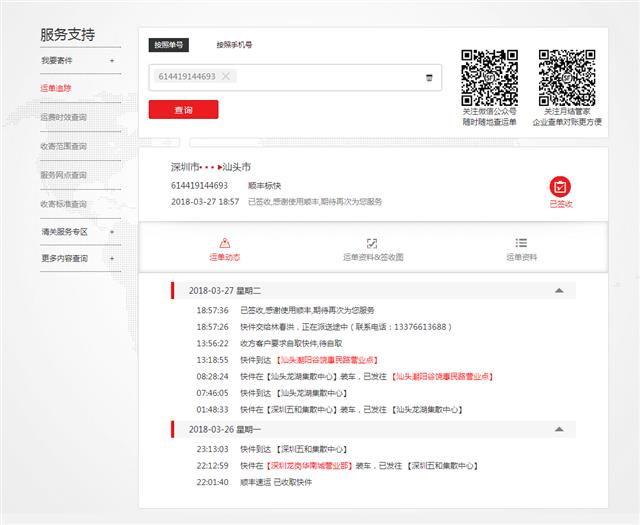The height and width of the screenshot is (525, 640).
Task: Remove waybill number tag 614419144693
Action: [226, 76]
